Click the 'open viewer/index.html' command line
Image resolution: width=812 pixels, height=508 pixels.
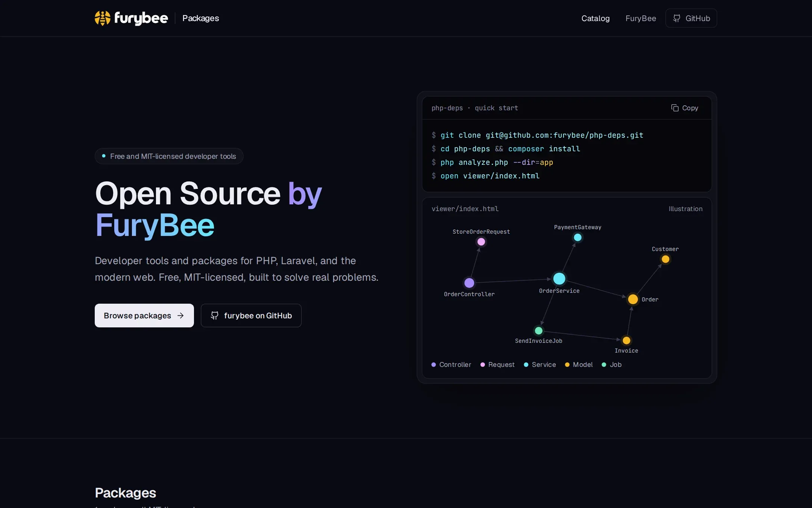[486, 176]
